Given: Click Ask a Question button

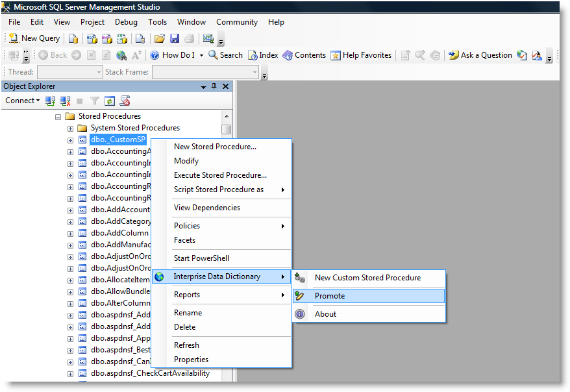Looking at the screenshot, I should coord(480,55).
